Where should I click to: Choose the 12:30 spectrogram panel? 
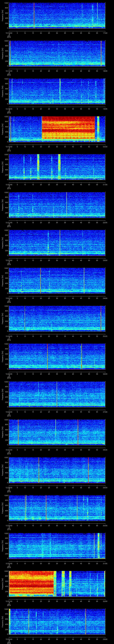[x=57, y=546]
